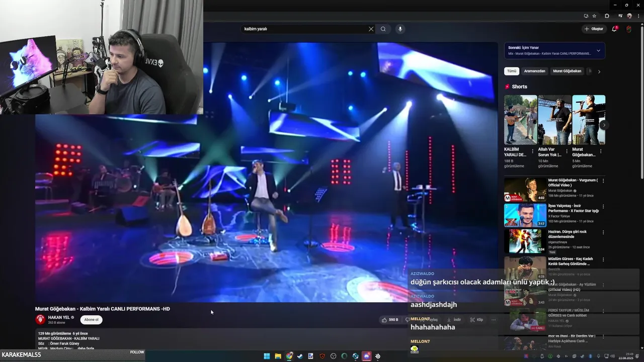Subscribe with the Abone ol button

(x=92, y=319)
